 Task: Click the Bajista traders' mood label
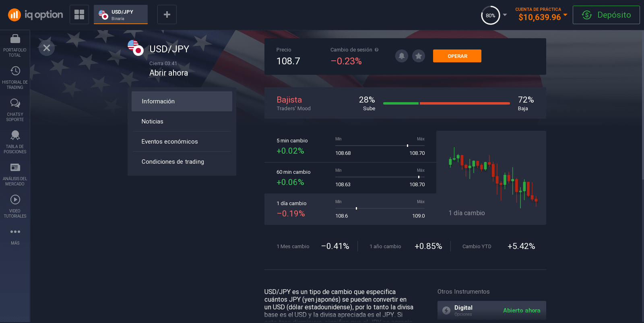click(x=289, y=100)
